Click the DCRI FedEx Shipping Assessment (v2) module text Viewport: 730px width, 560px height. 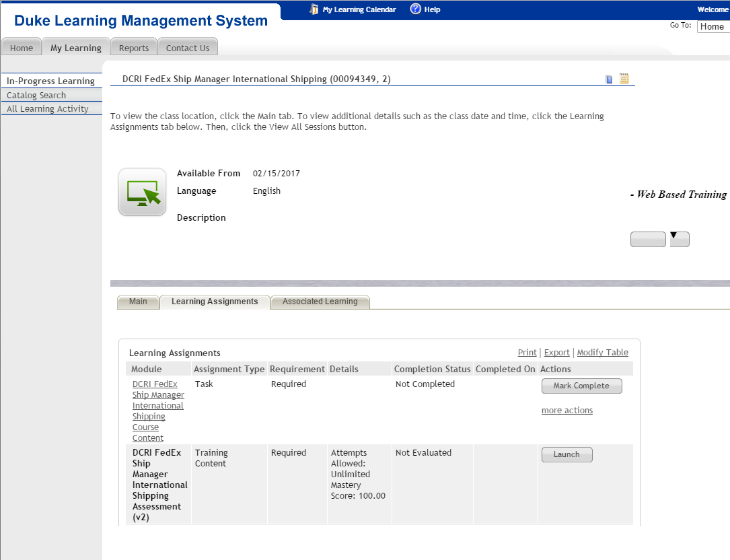click(159, 485)
